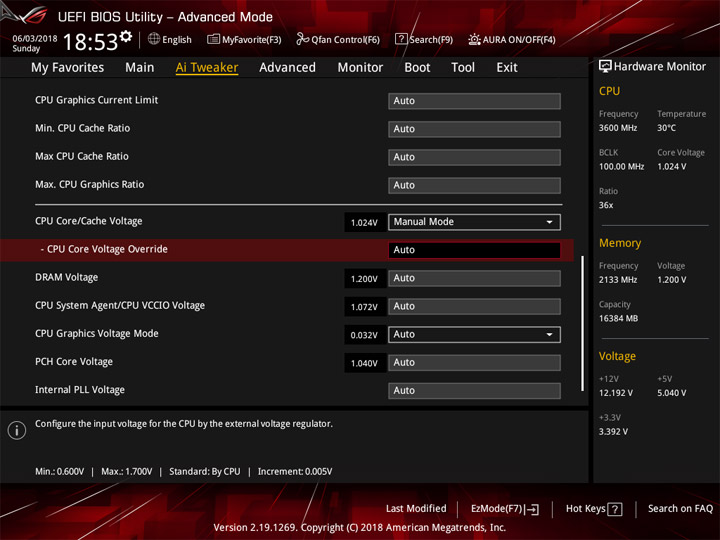Click the EzMode exit arrow icon
Screen dimensions: 720x540
(533, 509)
